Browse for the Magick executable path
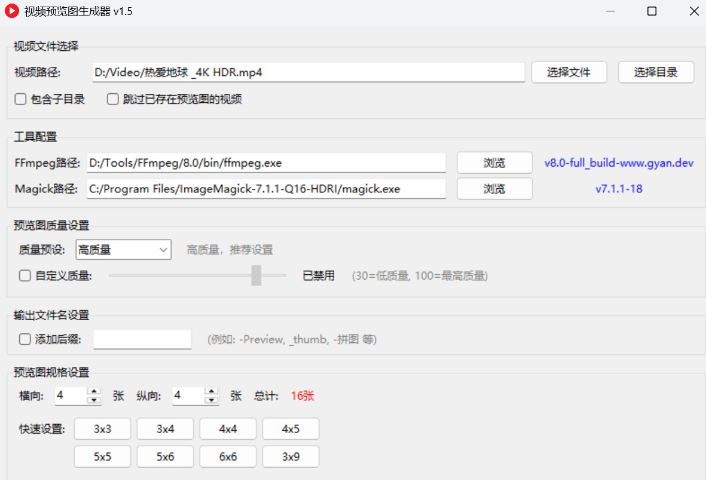 click(x=494, y=188)
